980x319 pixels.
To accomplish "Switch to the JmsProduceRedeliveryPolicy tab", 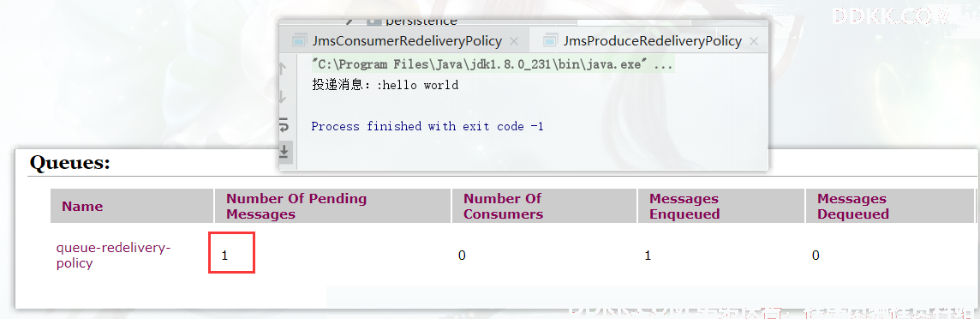I will [653, 41].
